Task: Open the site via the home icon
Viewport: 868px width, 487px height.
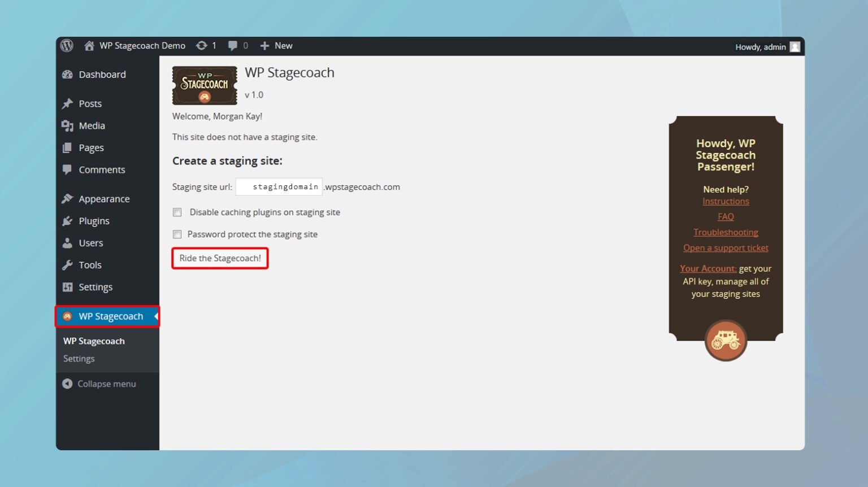Action: [x=89, y=46]
